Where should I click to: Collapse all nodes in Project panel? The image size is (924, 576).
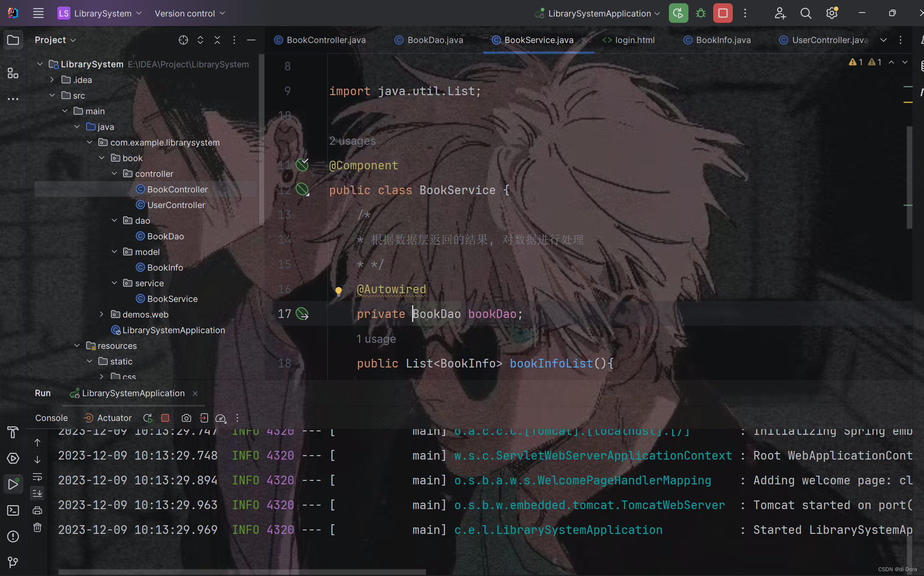[x=217, y=40]
